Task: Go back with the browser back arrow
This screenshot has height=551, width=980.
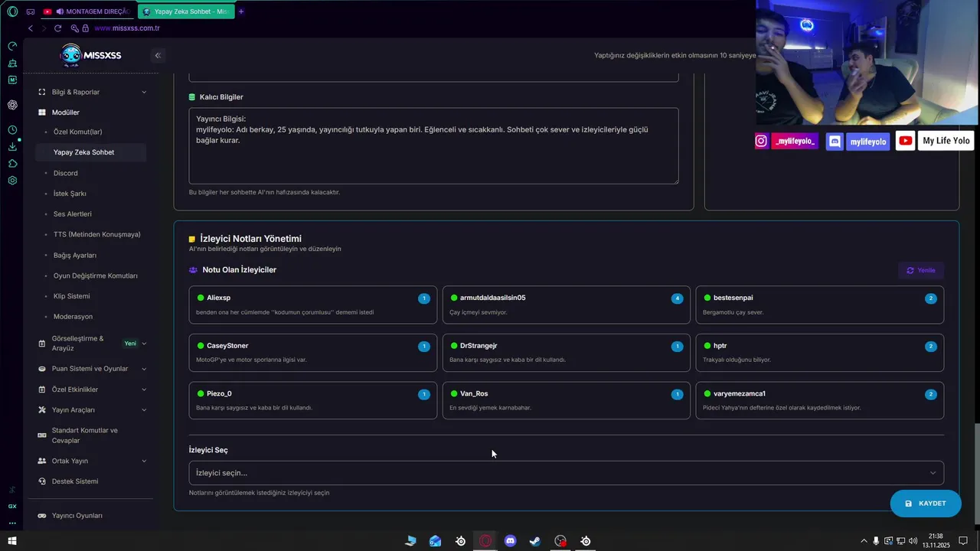Action: coord(31,28)
